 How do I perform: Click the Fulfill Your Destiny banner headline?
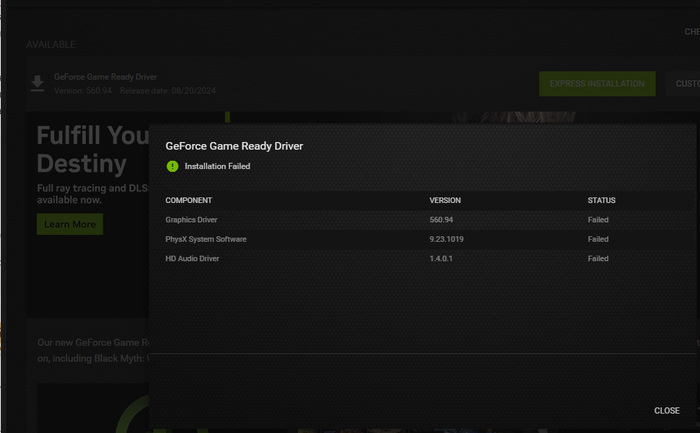click(93, 149)
